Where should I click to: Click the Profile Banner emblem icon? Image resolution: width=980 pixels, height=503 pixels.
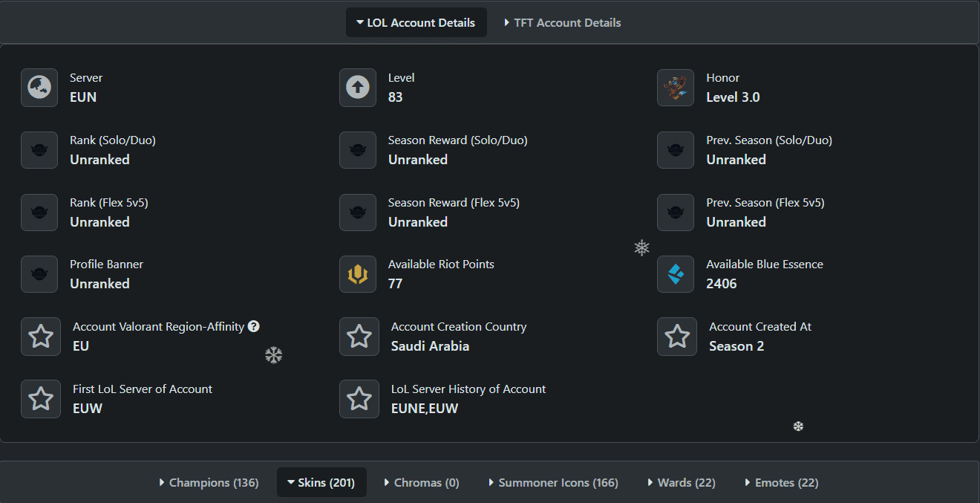pos(39,274)
